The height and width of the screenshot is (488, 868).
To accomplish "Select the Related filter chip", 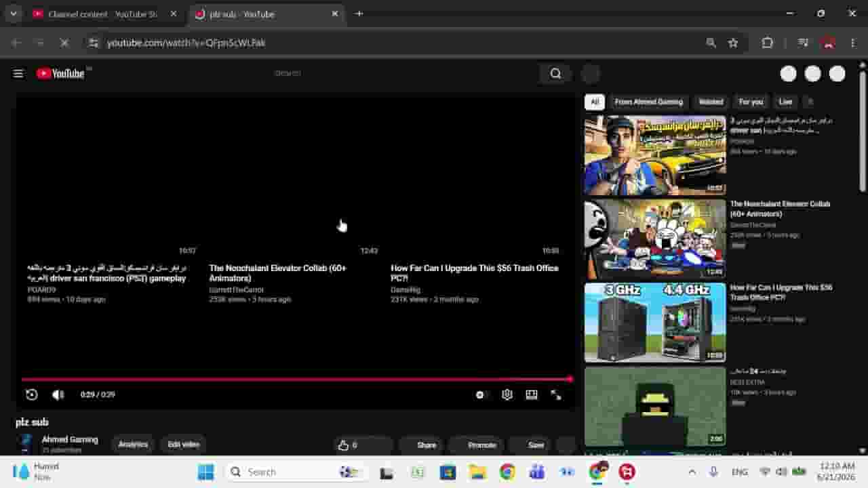I will [x=711, y=102].
